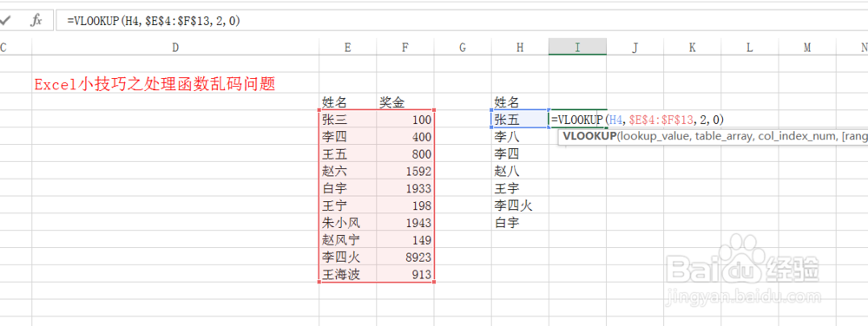Select the cell containing '李四火' in column E
This screenshot has width=868, height=326.
(348, 257)
